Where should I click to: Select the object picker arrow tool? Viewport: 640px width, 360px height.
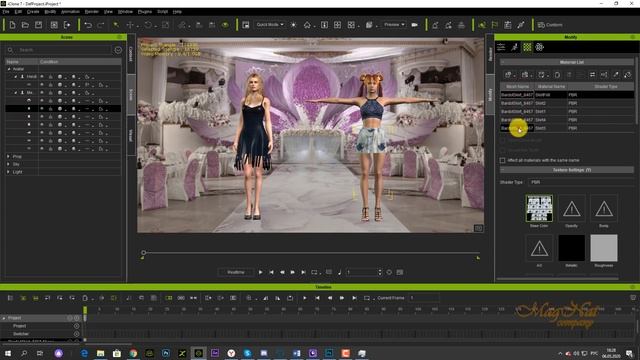click(x=116, y=25)
